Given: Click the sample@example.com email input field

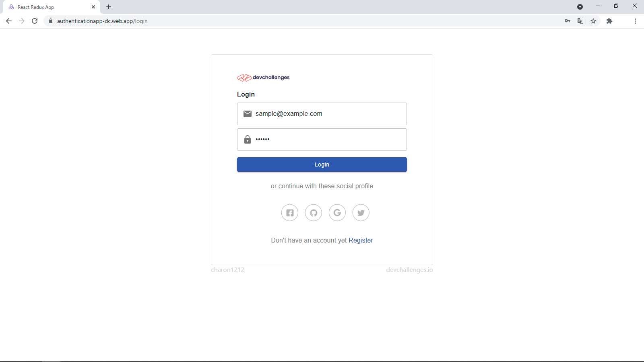Looking at the screenshot, I should pos(322,113).
